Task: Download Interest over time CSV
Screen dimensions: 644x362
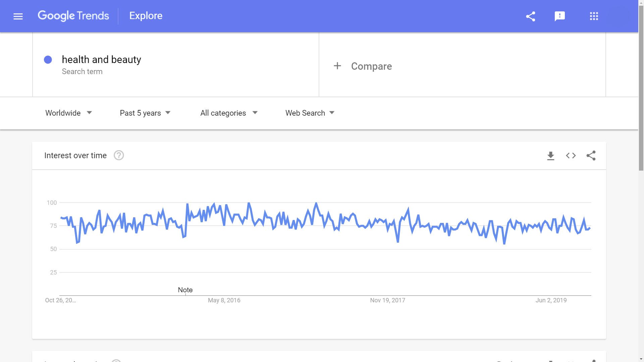Action: [550, 156]
